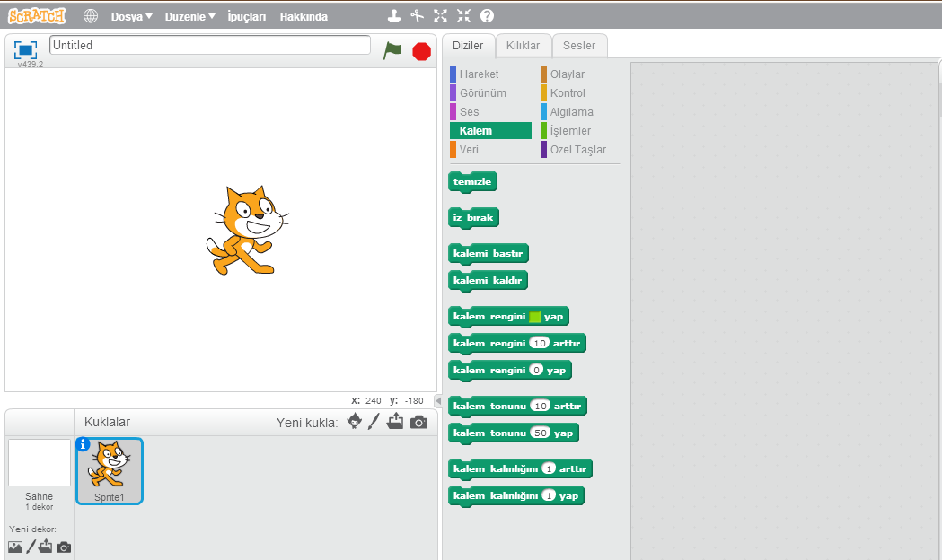Switch stage to full screen mode
The width and height of the screenshot is (942, 560).
pyautogui.click(x=25, y=50)
